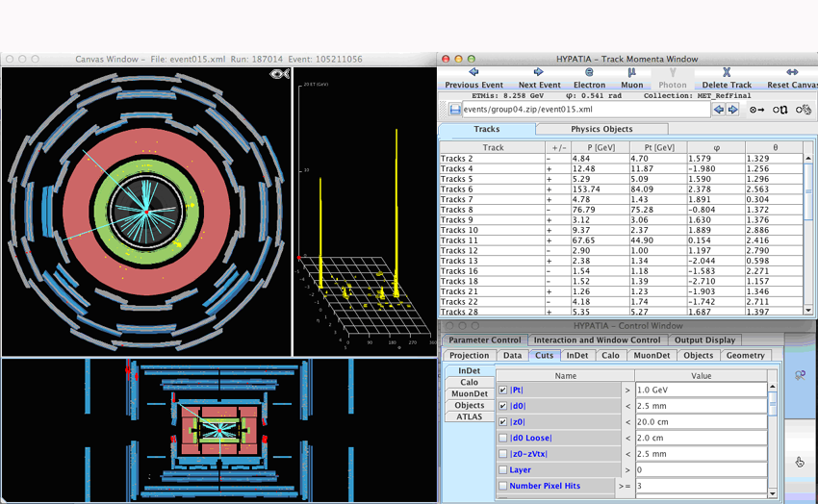The image size is (818, 504).
Task: Select the Tracks 4 row
Action: click(622, 169)
